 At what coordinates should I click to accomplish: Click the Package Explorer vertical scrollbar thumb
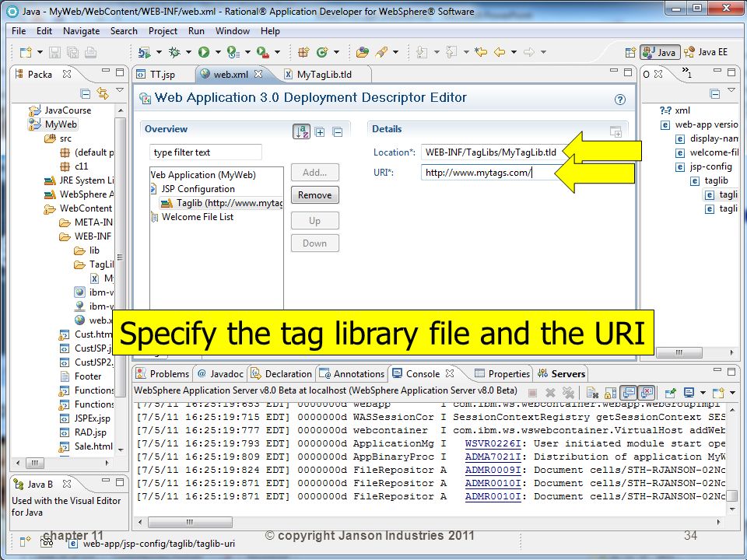click(x=120, y=259)
